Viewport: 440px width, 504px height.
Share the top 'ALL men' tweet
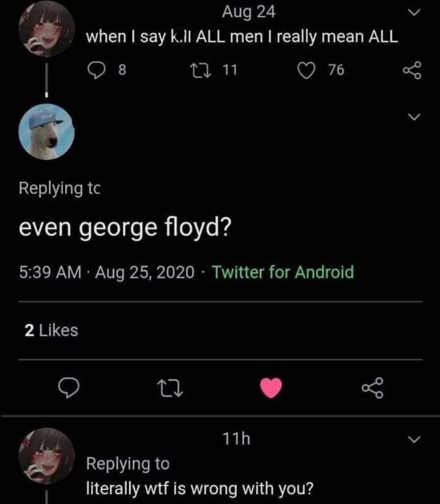(412, 70)
